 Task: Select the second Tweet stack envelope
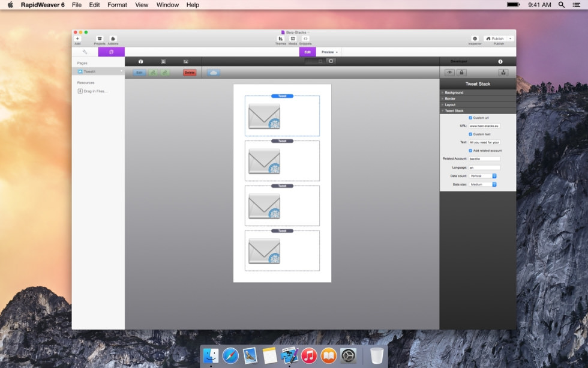pyautogui.click(x=264, y=161)
